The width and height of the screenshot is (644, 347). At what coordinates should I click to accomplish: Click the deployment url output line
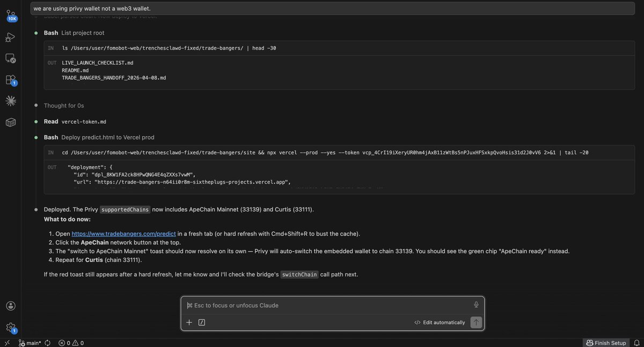click(x=182, y=182)
